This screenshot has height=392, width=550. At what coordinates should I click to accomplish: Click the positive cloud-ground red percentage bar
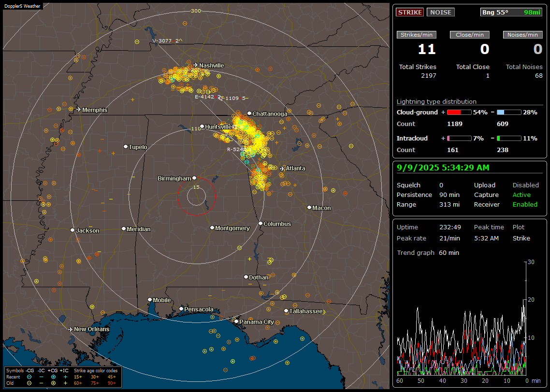(459, 112)
